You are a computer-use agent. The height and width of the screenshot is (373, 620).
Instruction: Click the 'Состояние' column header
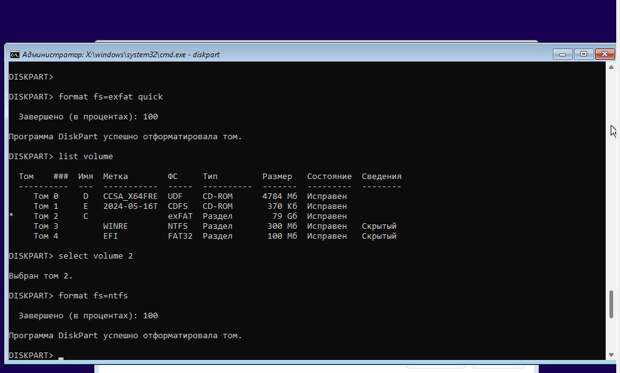[329, 176]
